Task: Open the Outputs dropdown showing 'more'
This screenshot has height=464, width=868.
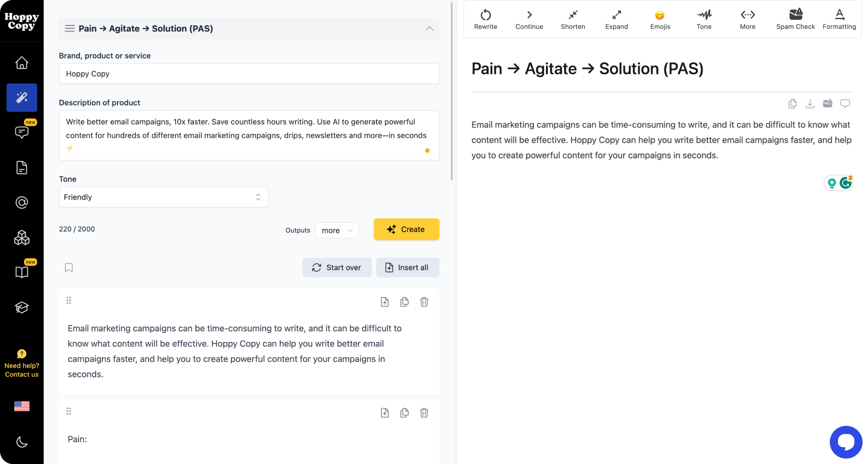Action: pyautogui.click(x=337, y=230)
